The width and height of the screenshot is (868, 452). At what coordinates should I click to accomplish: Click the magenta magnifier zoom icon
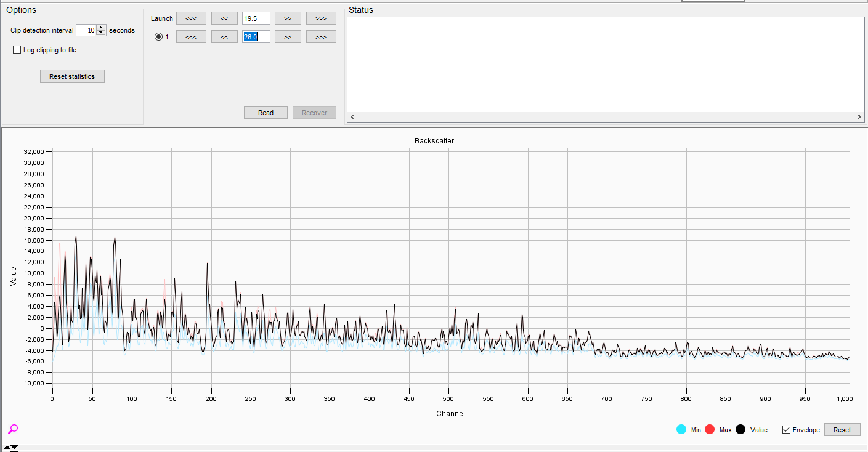13,429
